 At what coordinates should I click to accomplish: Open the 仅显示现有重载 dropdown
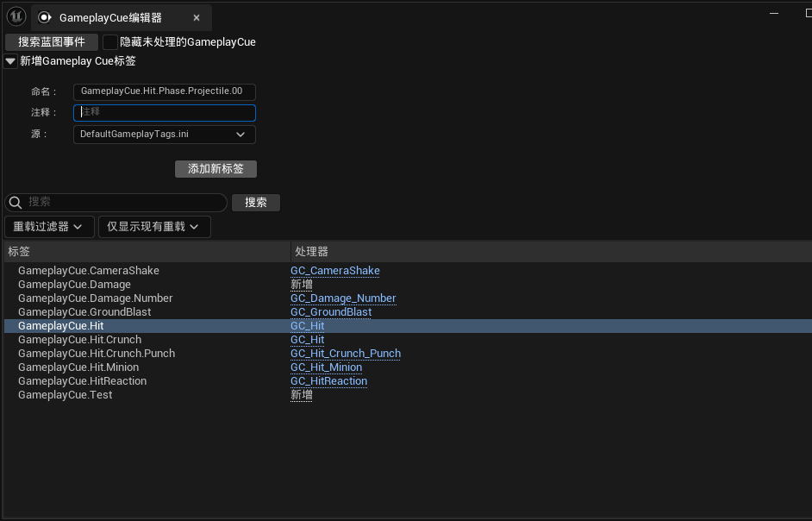click(154, 227)
